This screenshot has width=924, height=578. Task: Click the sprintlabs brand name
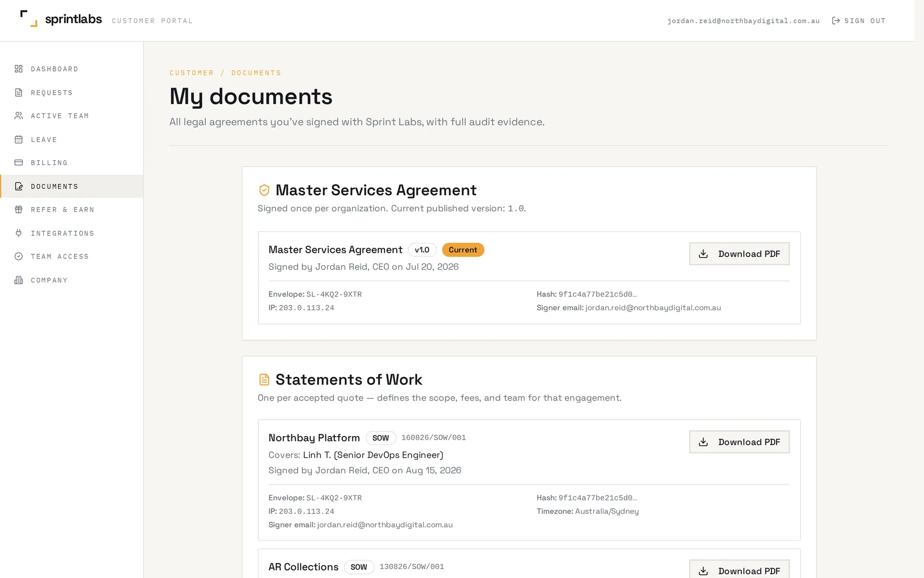coord(73,19)
